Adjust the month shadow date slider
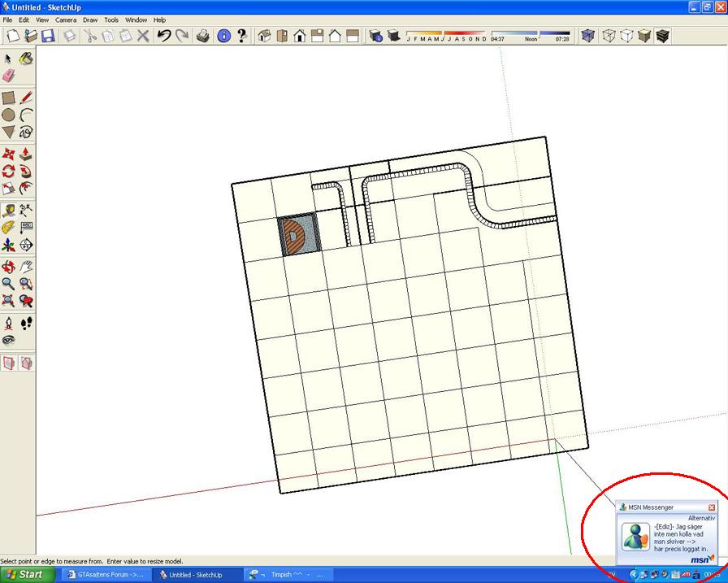 [446, 33]
